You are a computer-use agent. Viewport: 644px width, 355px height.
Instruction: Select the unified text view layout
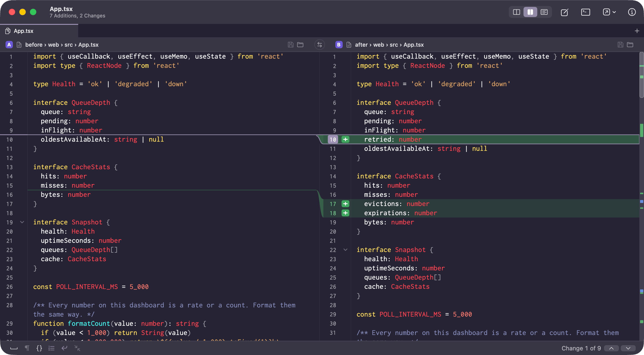(x=544, y=12)
